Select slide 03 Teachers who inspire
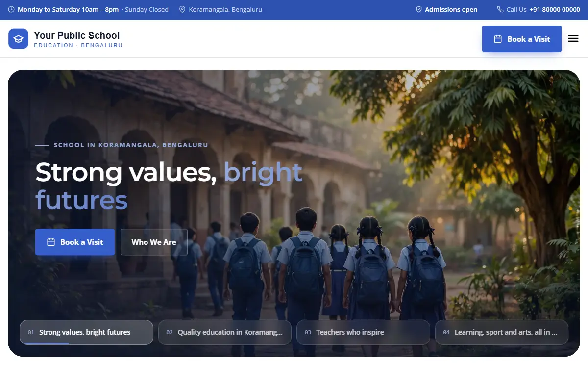Viewport: 588px width, 368px height. 363,333
